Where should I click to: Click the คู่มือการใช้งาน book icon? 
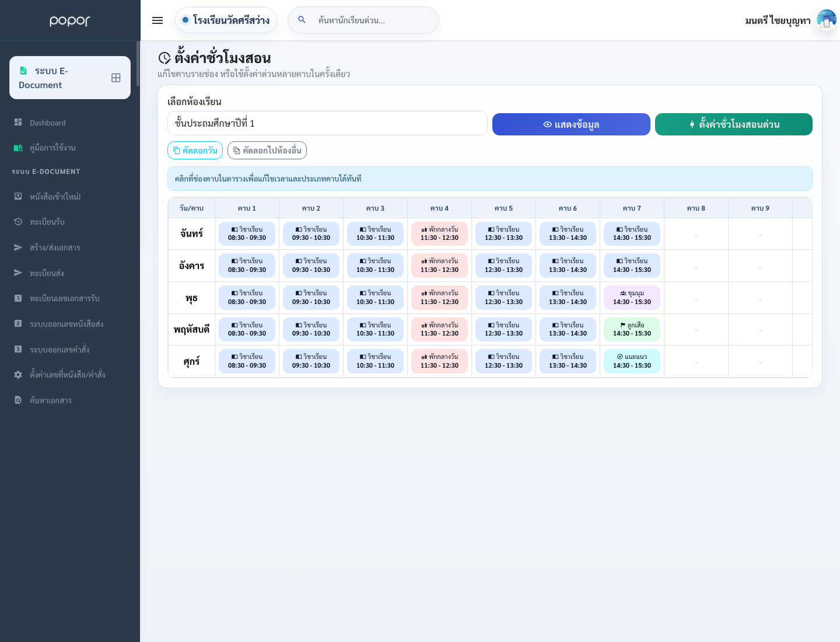tap(18, 148)
